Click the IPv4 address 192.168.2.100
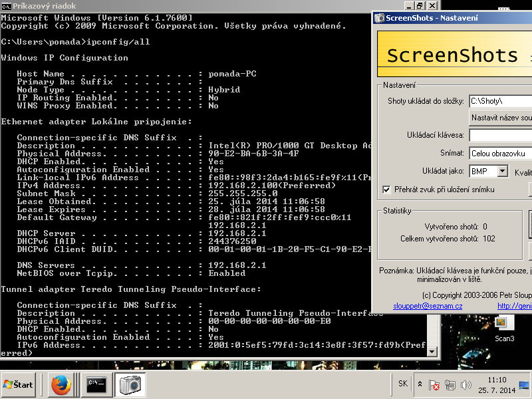Viewport: 532px width, 399px height. pos(243,186)
